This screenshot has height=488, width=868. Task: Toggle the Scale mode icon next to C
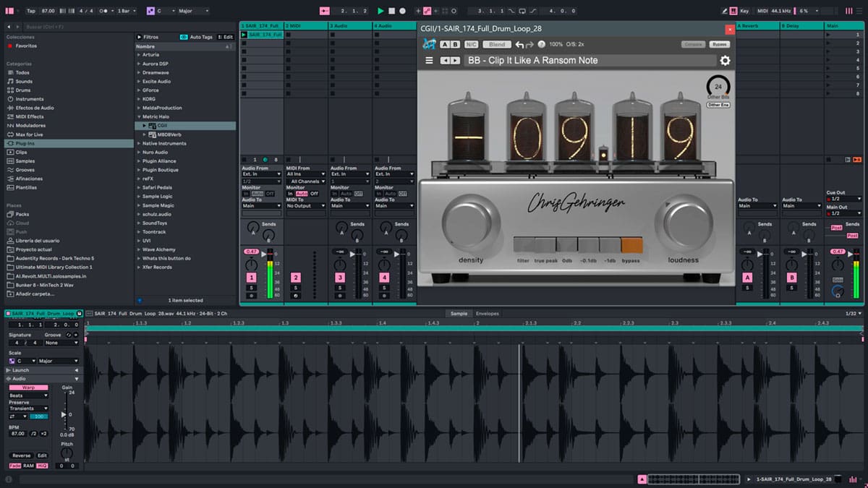[x=150, y=11]
